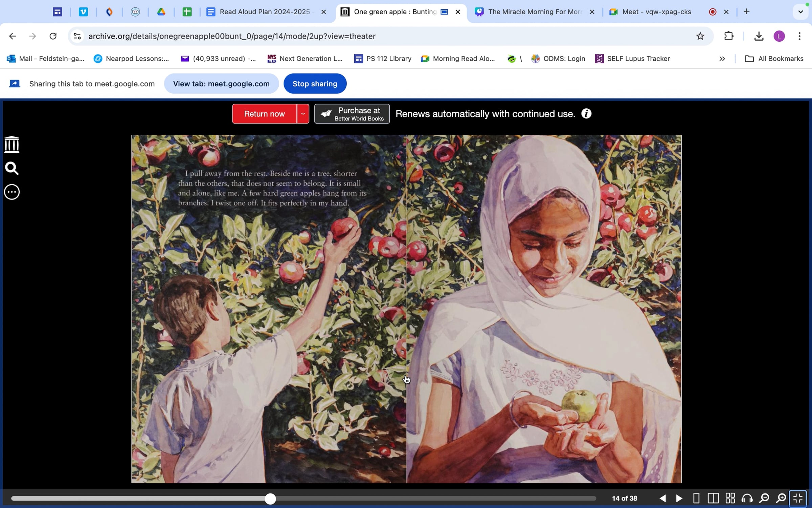Open the Internet Archive logo icon
812x508 pixels.
12,145
